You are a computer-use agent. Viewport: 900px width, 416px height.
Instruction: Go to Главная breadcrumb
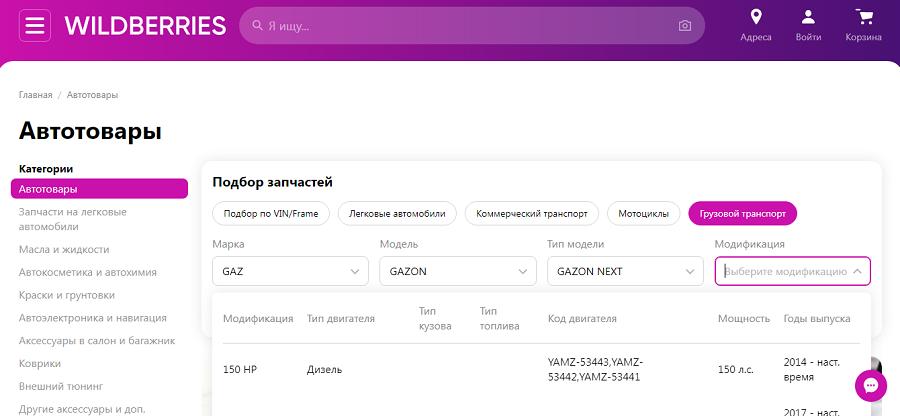(36, 95)
